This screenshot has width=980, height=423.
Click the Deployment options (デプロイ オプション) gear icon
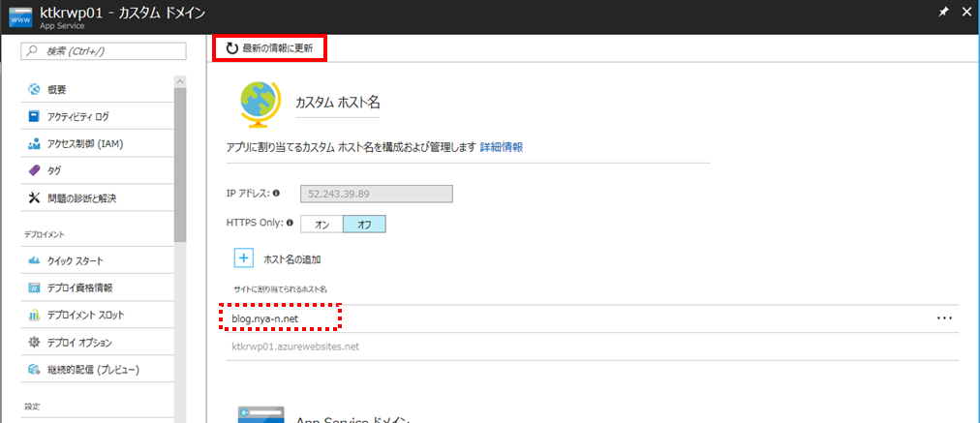[x=34, y=343]
